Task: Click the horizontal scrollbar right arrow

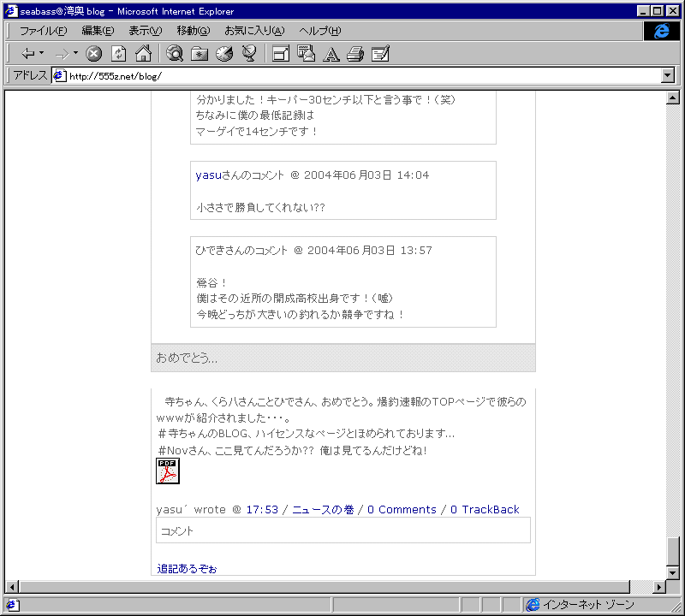Action: [x=659, y=587]
